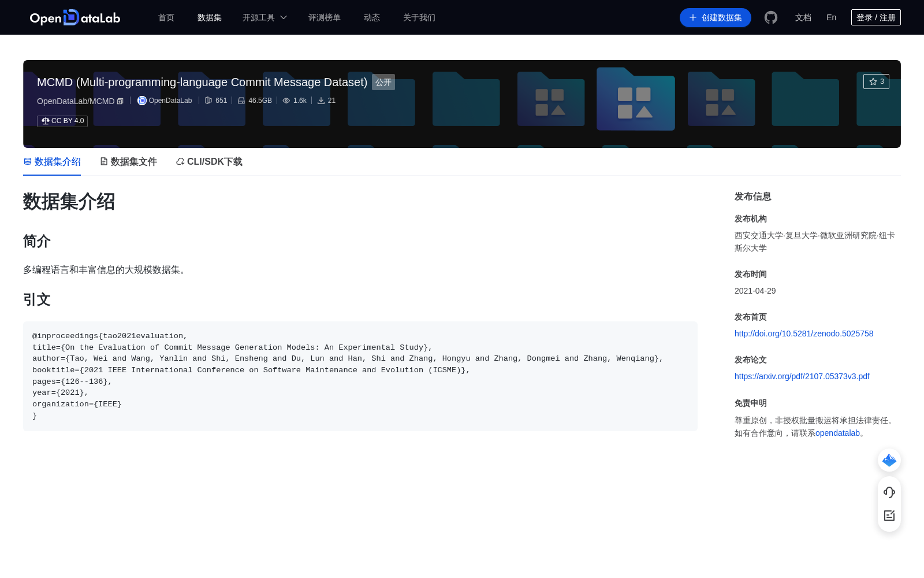Viewport: 924px width, 578px height.
Task: Switch to the 数据集介绍 tab
Action: pyautogui.click(x=52, y=162)
